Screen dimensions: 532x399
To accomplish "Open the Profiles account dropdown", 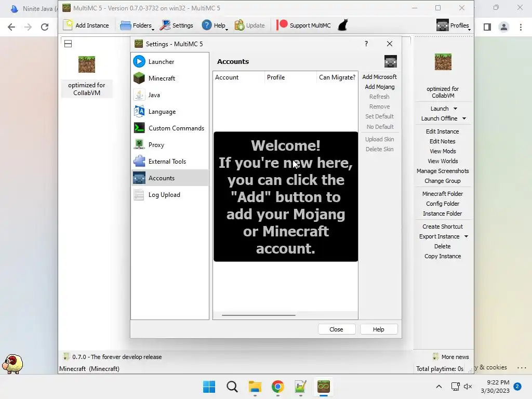I will tap(453, 25).
